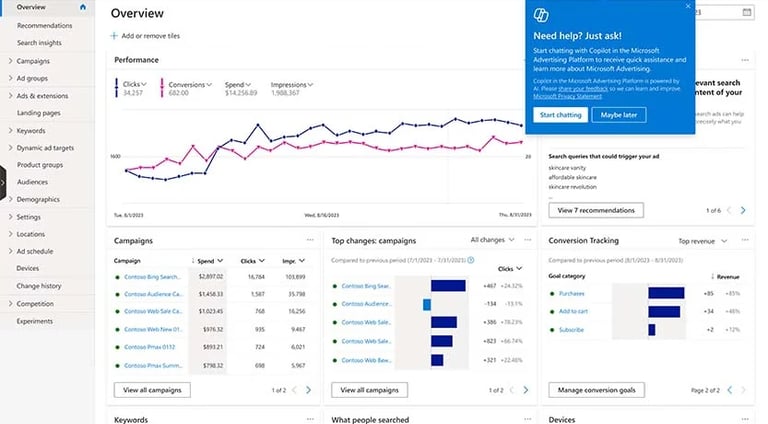Open the calendar date picker icon

746,12
